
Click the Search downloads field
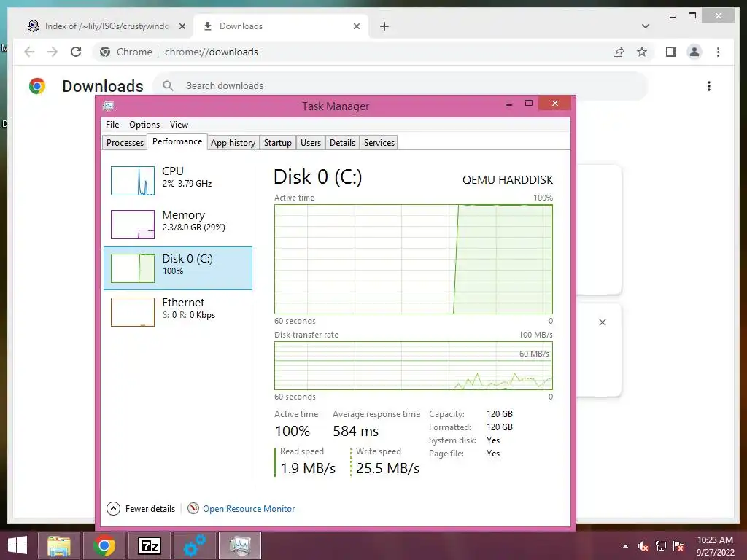[x=400, y=86]
